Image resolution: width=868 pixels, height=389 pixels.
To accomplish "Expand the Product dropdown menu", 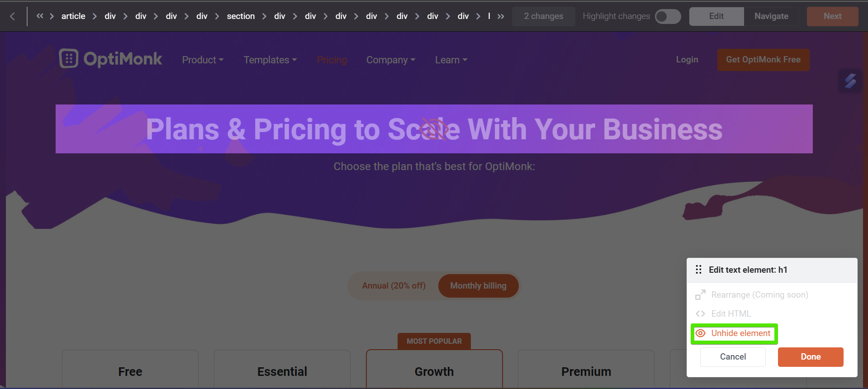I will pos(203,60).
